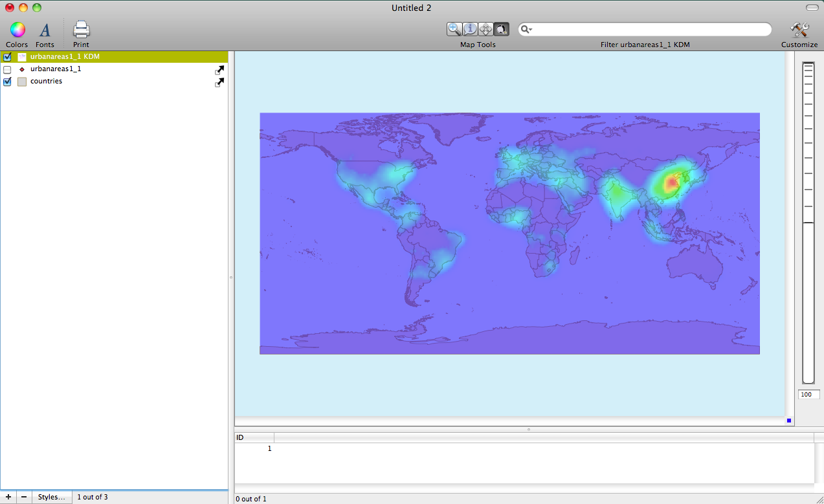Show the urbanareas1_1 layer
This screenshot has width=824, height=504.
point(8,69)
